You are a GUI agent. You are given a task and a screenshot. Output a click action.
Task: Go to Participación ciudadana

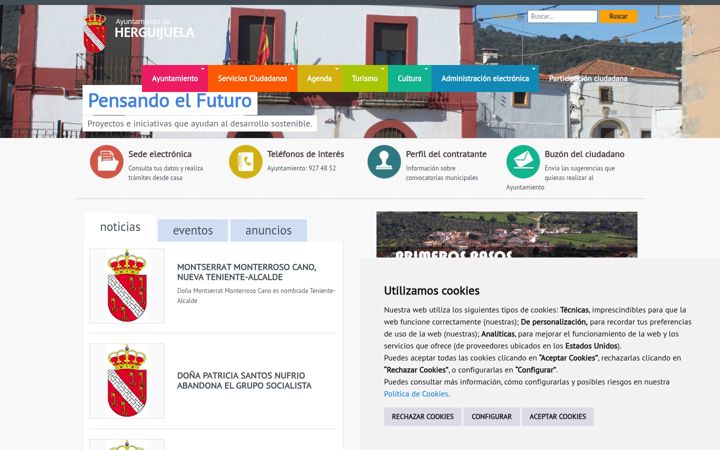588,79
